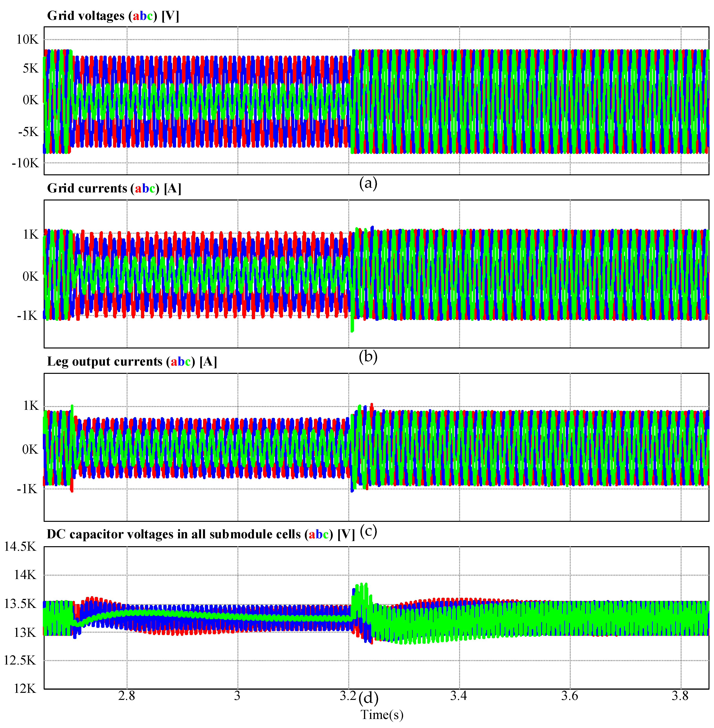Click the "2.8" time axis tick label

click(x=127, y=696)
